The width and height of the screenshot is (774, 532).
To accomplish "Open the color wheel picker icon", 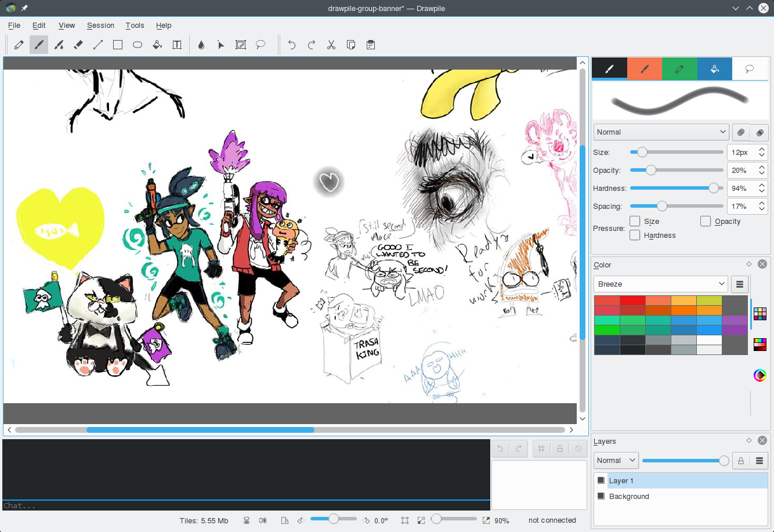I will tap(760, 375).
